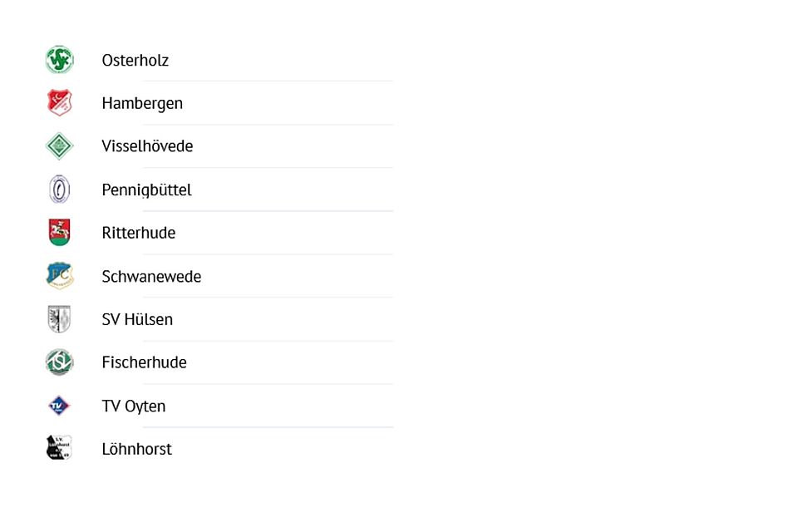Open the Ritterhude coat of arms icon
The width and height of the screenshot is (798, 532).
coord(59,233)
